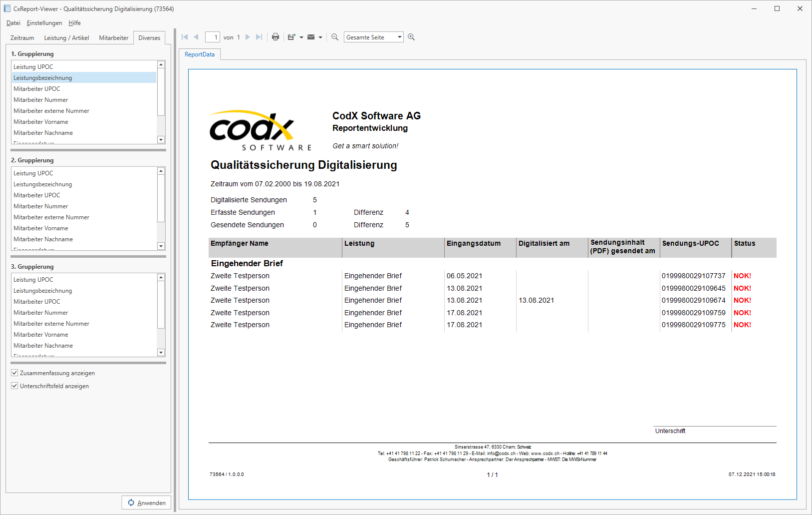Click scroll-down arrow of 1. Gruppierung list
This screenshot has height=515, width=812.
[x=161, y=140]
